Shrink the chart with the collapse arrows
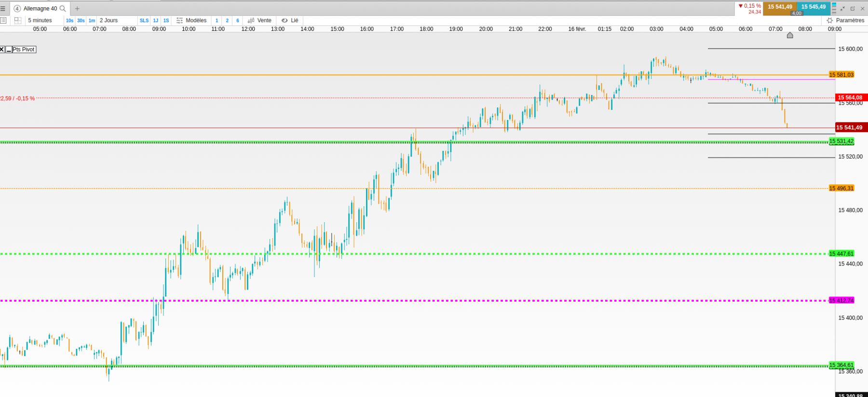 (842, 9)
